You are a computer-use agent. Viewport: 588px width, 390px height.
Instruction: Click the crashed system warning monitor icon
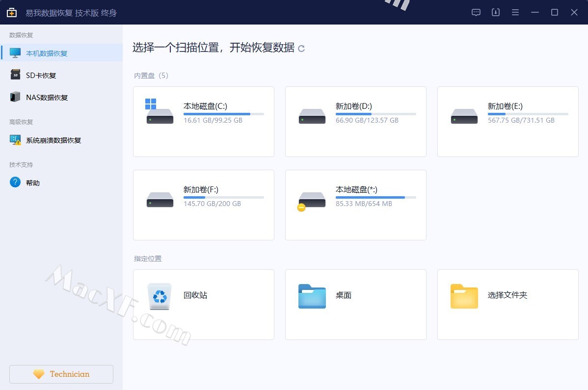(15, 140)
